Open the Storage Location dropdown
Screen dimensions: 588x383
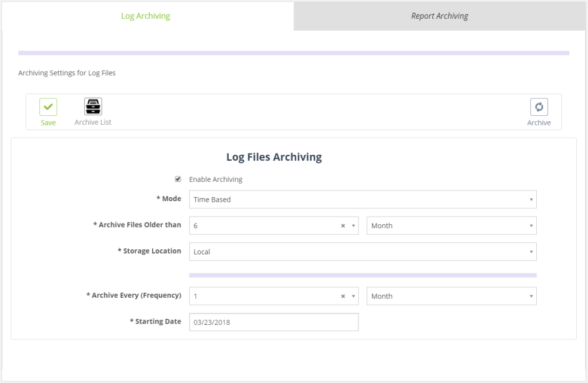click(363, 252)
